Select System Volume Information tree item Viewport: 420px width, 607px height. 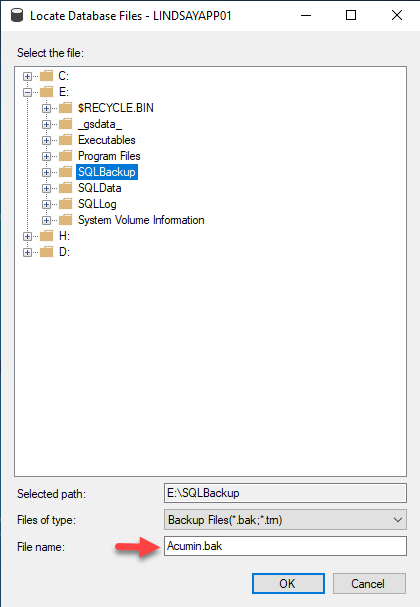(141, 220)
